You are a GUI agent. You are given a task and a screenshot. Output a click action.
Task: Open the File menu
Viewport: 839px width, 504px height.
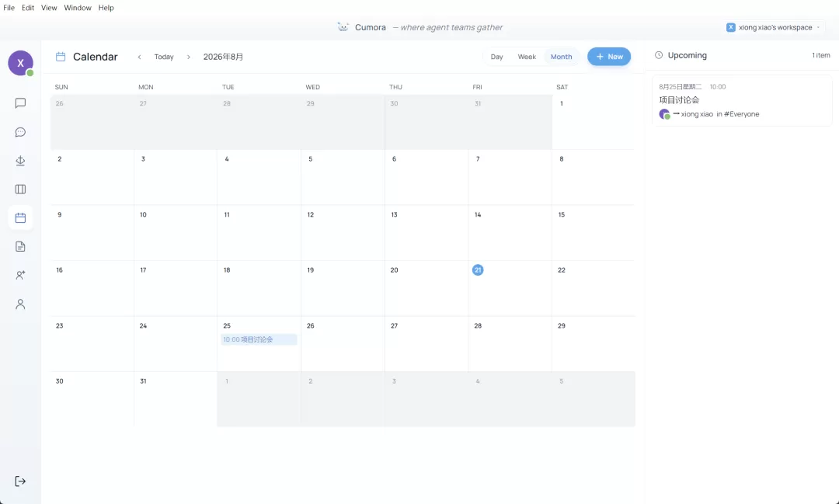(x=9, y=8)
